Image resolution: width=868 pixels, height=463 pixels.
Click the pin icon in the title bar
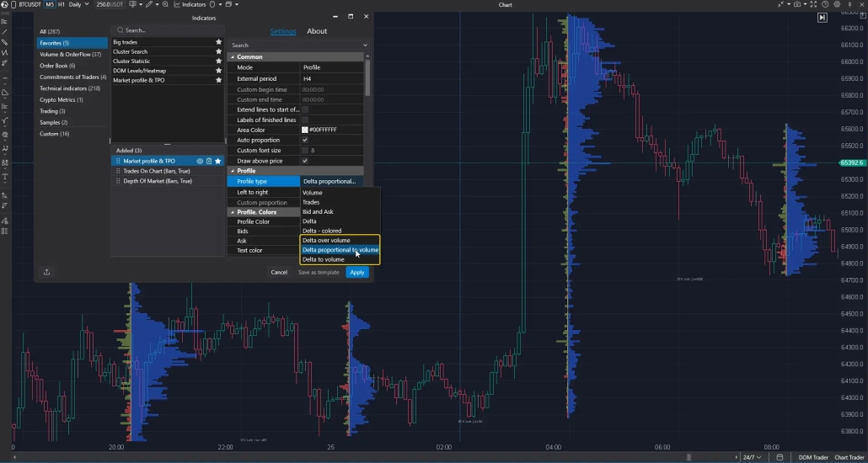tap(849, 4)
